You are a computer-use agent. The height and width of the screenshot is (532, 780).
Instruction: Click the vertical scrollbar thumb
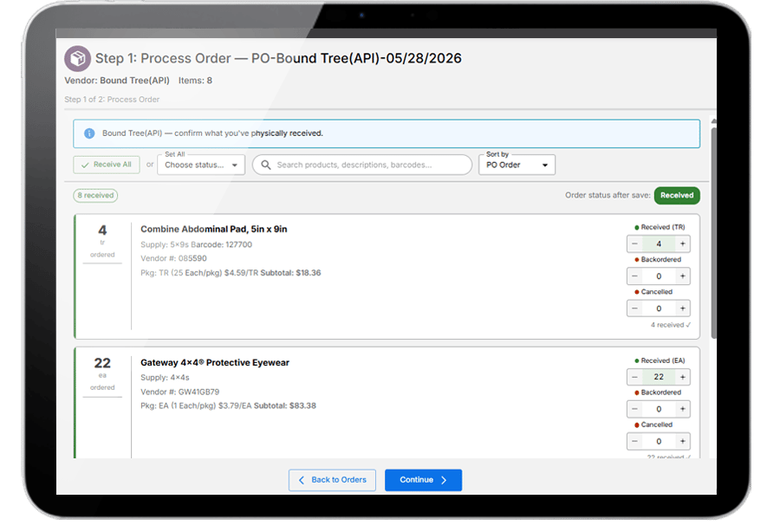(x=714, y=233)
